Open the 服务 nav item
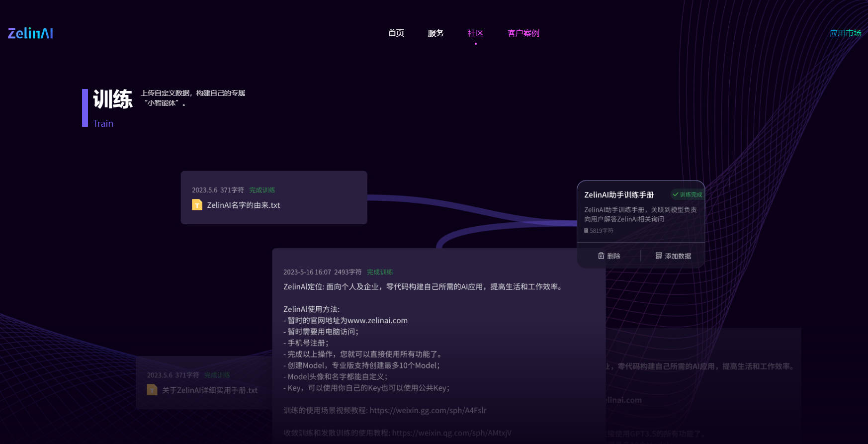Screen dimensions: 868x444 (435, 33)
